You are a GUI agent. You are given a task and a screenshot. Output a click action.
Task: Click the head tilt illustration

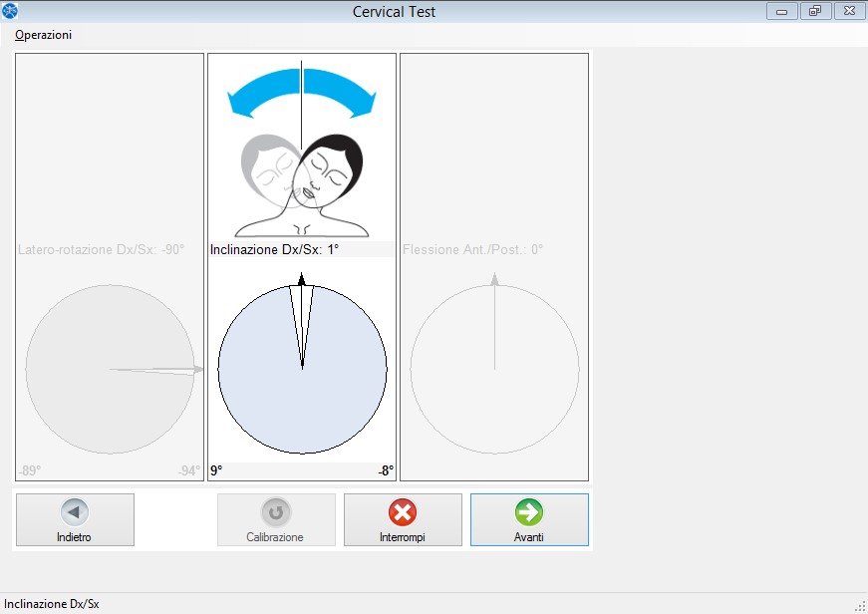pyautogui.click(x=302, y=185)
